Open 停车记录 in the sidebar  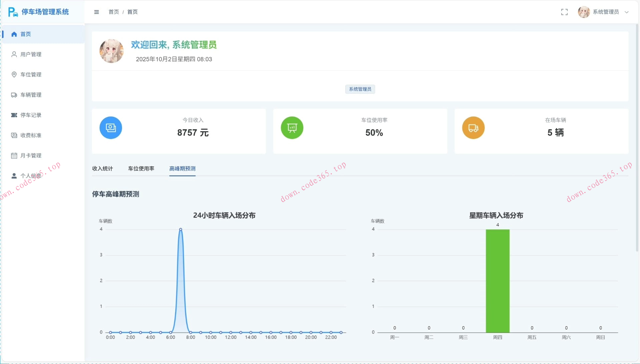click(x=31, y=115)
